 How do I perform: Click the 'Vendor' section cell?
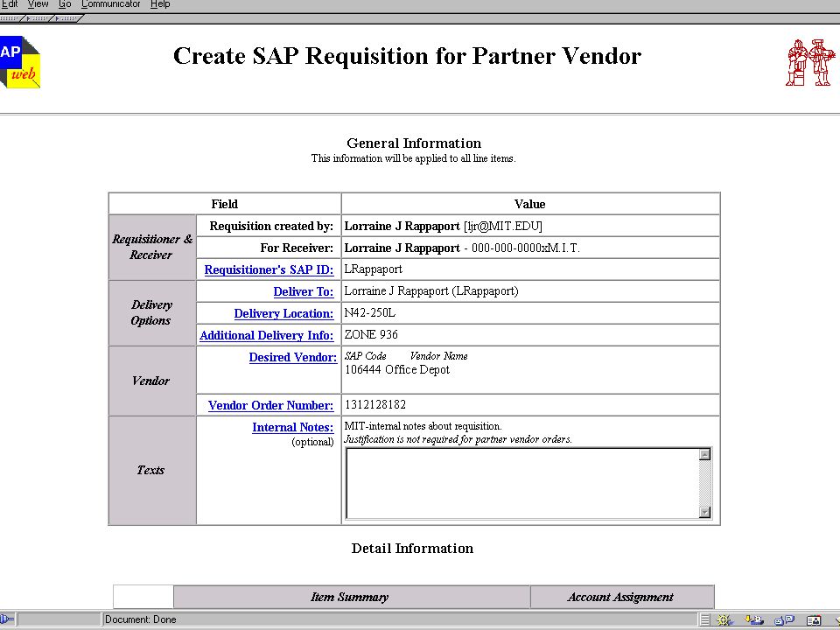(x=152, y=381)
